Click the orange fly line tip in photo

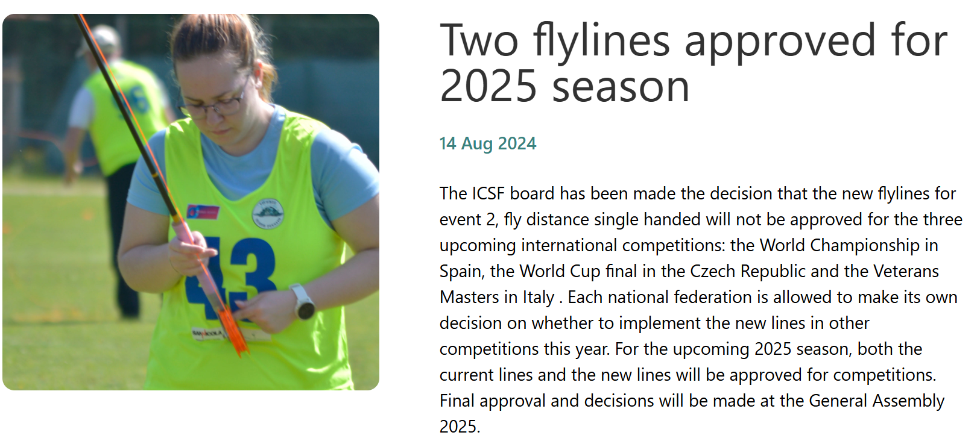coord(237,335)
